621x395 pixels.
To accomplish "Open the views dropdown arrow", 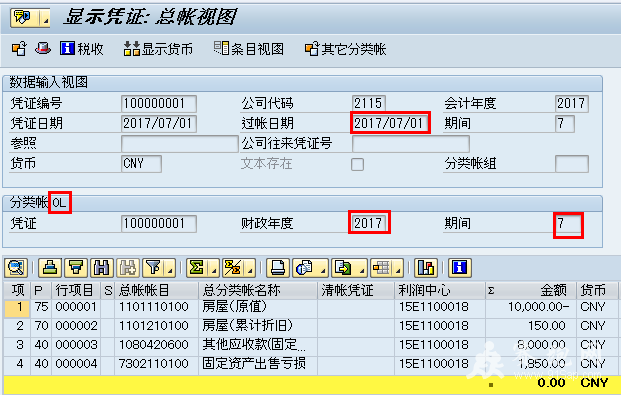I will point(323,268).
